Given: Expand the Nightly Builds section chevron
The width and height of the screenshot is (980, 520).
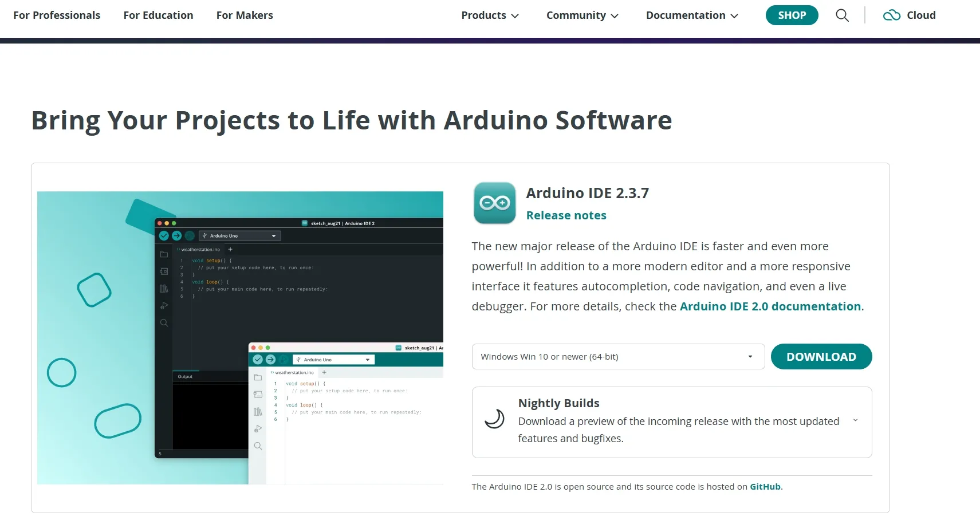Looking at the screenshot, I should pos(855,420).
